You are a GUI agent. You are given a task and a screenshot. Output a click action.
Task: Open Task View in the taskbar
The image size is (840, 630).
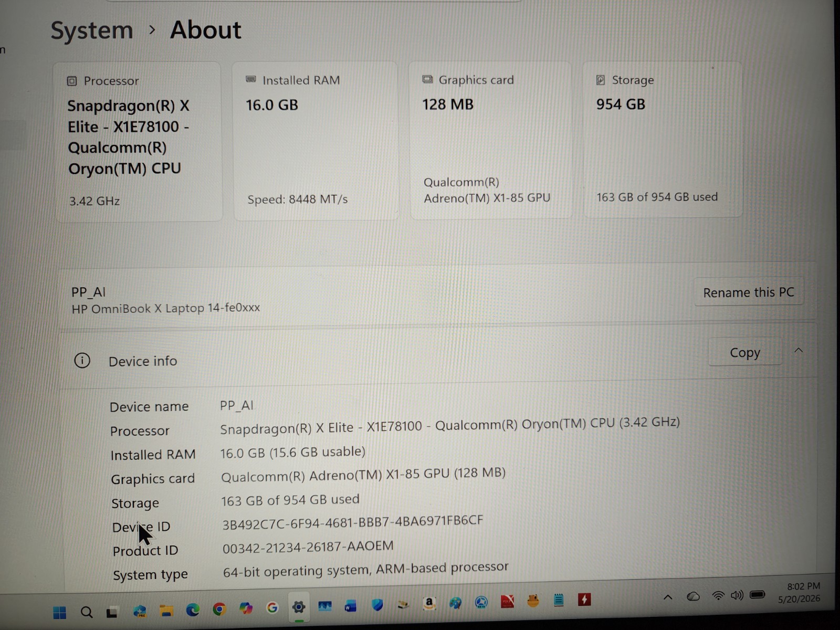click(x=112, y=612)
